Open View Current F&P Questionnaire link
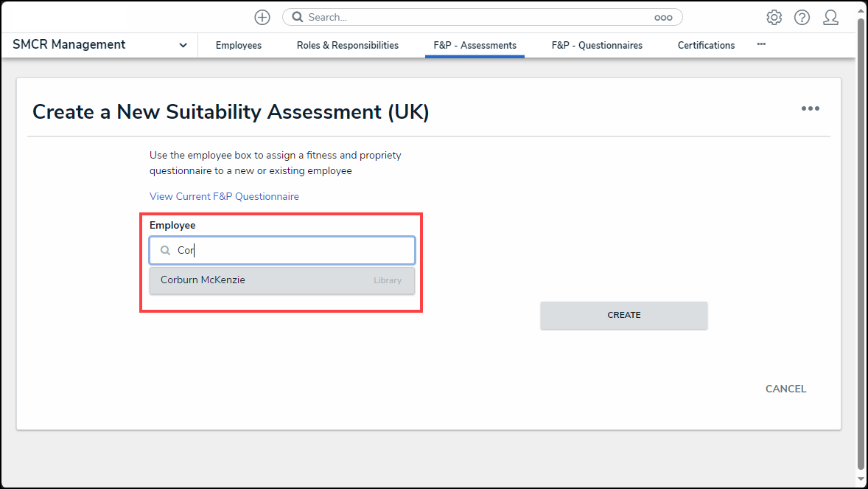Screen dimensions: 868x489 pyautogui.click(x=224, y=196)
